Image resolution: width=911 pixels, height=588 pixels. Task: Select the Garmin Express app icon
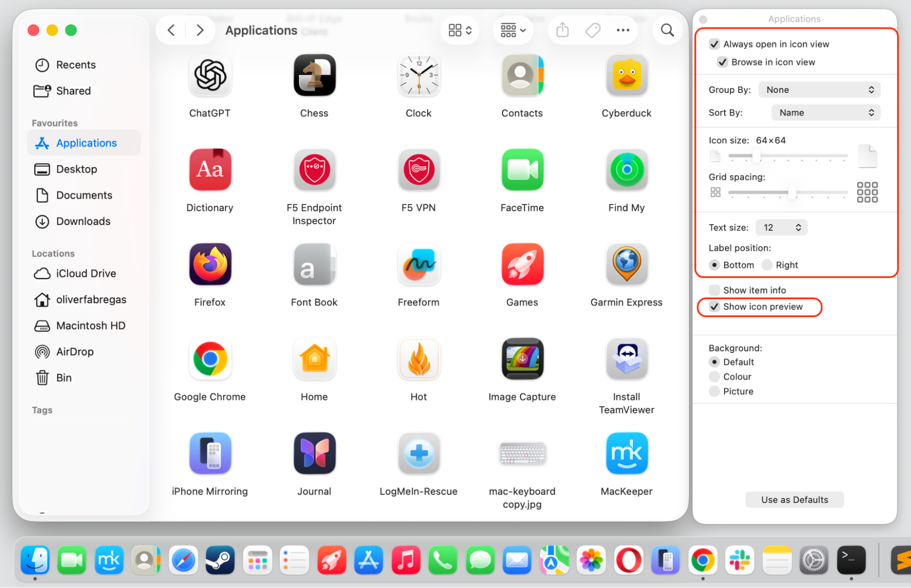click(627, 264)
